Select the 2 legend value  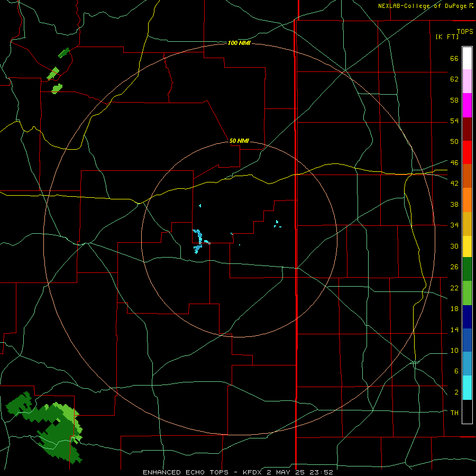[x=456, y=392]
